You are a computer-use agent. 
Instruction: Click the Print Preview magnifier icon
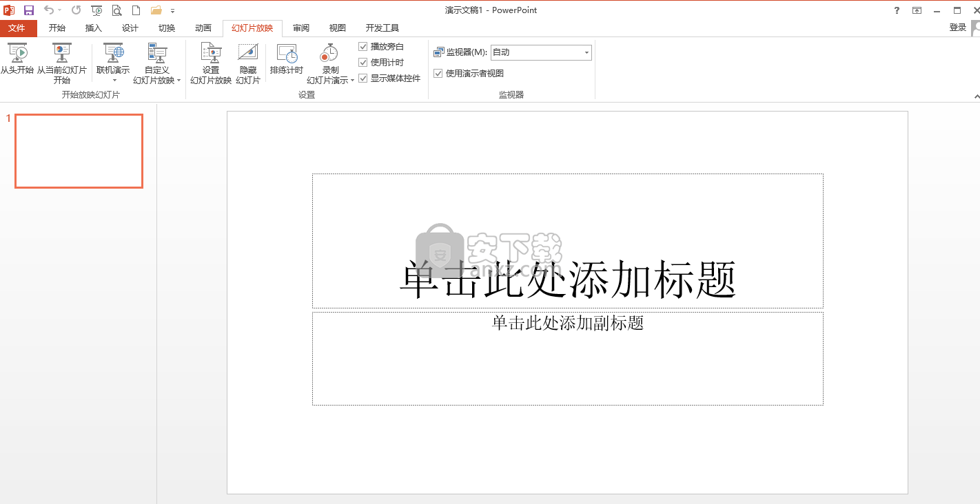point(116,10)
